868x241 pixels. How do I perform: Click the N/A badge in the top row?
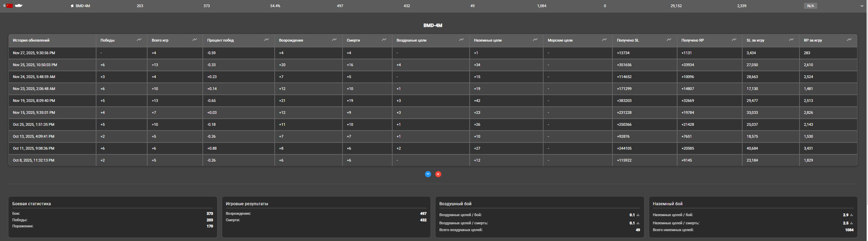810,6
